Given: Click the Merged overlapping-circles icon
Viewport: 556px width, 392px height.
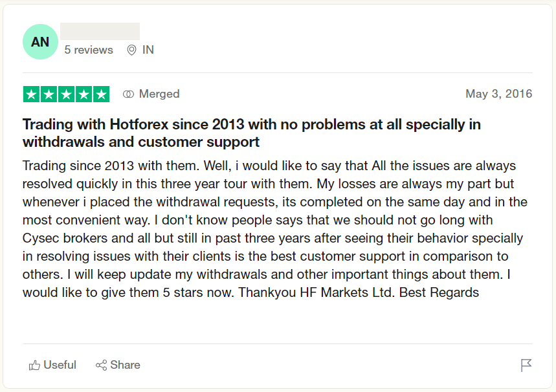Looking at the screenshot, I should tap(128, 94).
